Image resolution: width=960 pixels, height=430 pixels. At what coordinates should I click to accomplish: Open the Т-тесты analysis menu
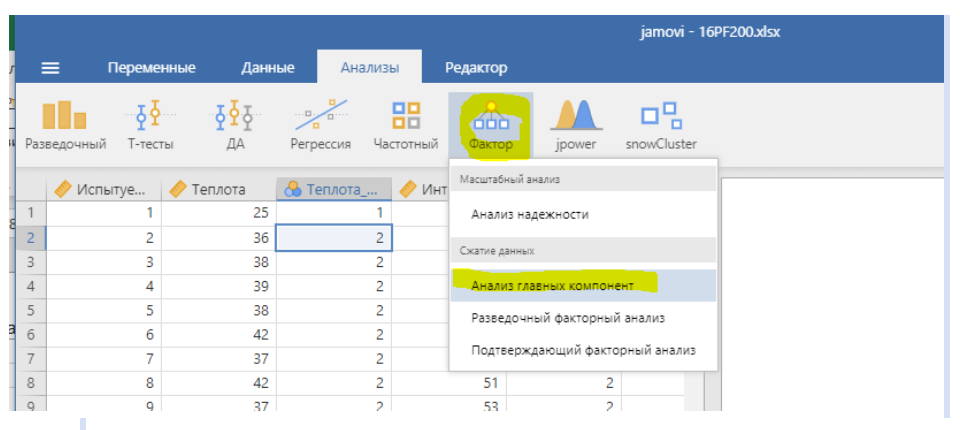pyautogui.click(x=151, y=126)
